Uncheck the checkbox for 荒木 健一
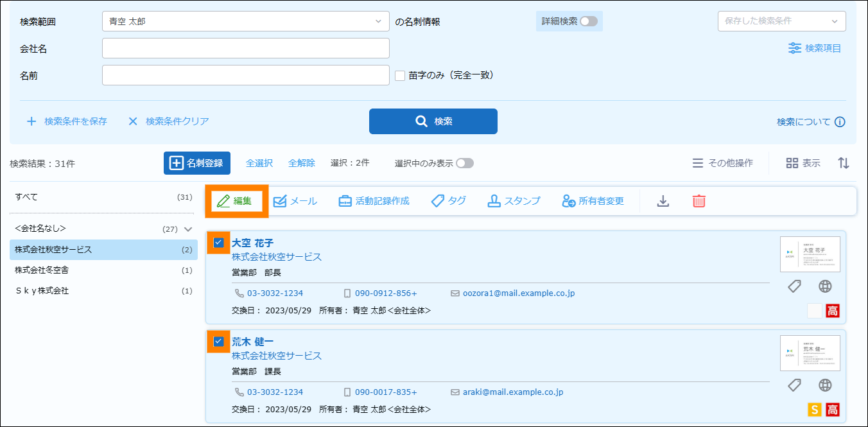Image resolution: width=868 pixels, height=427 pixels. click(x=218, y=341)
